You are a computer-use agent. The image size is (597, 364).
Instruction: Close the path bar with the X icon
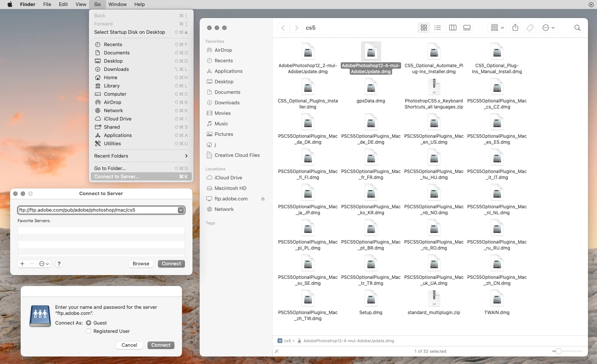point(277,351)
